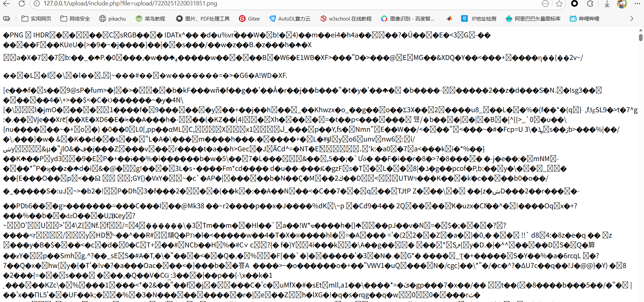Screen dimensions: 644x302
Task: Open the pikachu bookmark
Action: tap(112, 19)
